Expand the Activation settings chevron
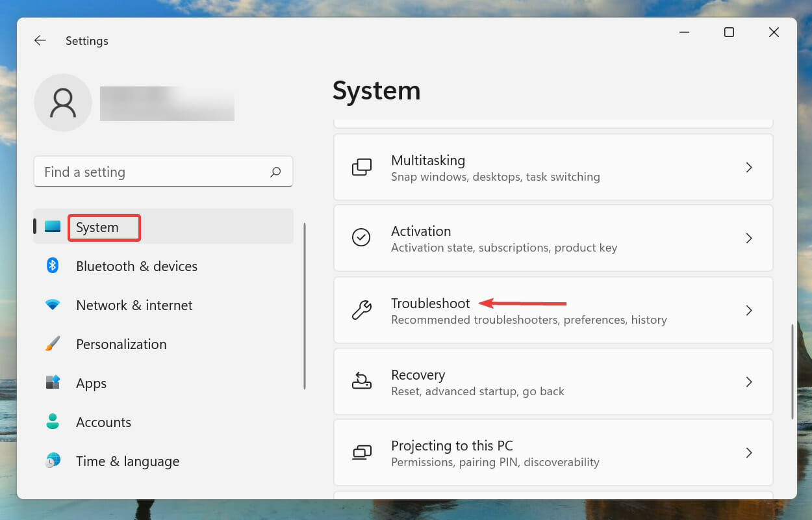 748,238
